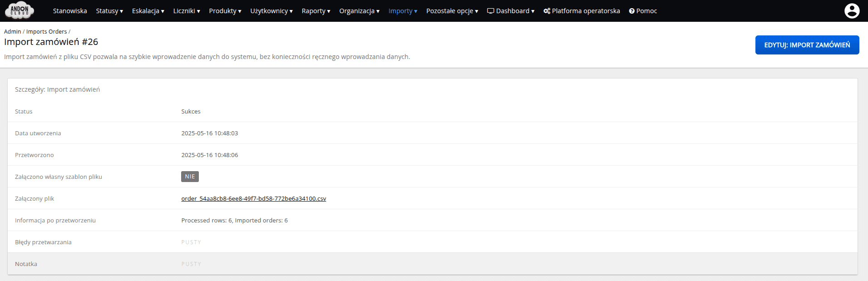Image resolution: width=868 pixels, height=281 pixels.
Task: Go to Admin breadcrumb link
Action: coord(12,31)
